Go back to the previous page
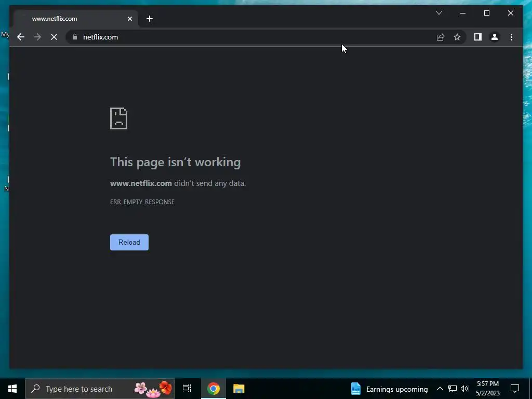The height and width of the screenshot is (399, 532). click(21, 37)
